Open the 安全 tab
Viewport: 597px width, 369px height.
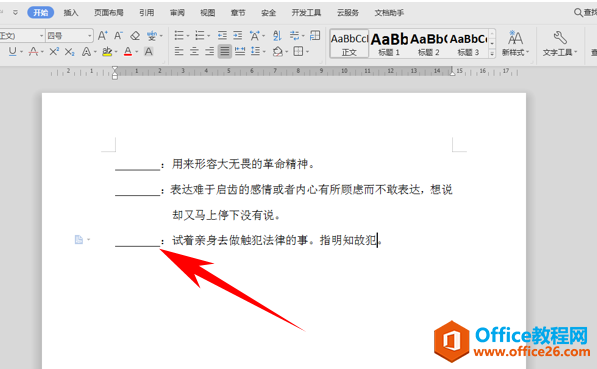[268, 13]
